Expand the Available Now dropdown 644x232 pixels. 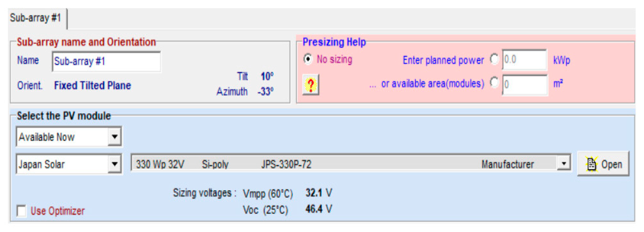115,137
